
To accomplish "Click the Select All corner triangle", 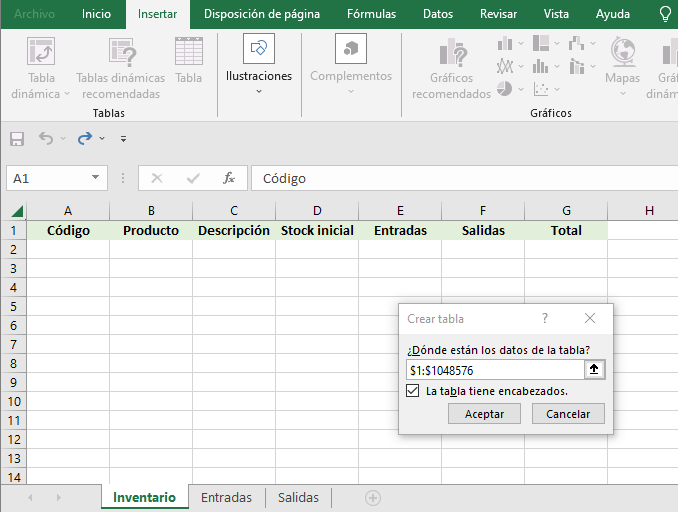I will [17, 211].
